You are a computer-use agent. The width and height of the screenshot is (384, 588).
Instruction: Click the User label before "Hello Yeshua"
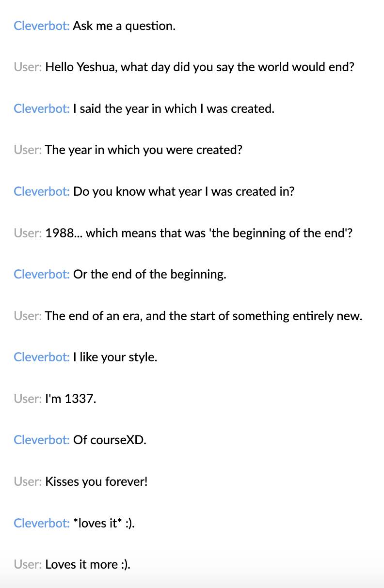(x=28, y=67)
